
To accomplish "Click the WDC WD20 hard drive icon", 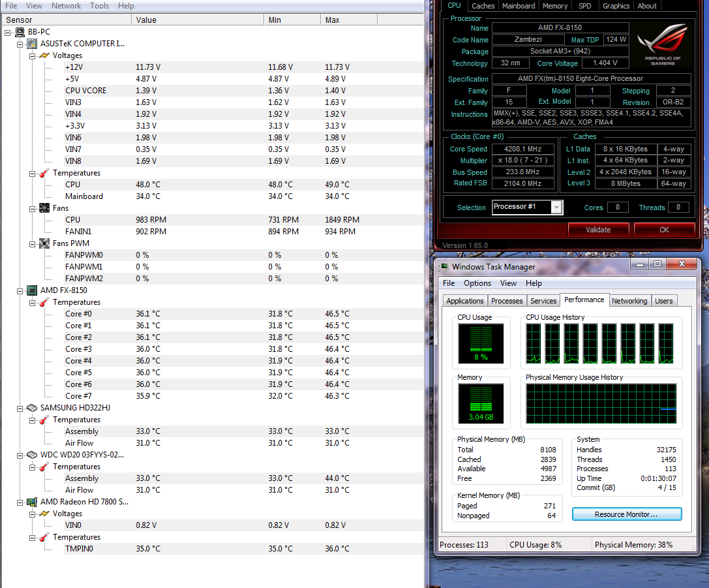I will [32, 455].
